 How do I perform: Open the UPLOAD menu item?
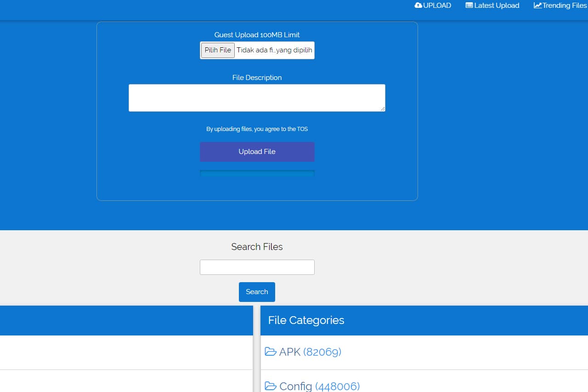433,6
